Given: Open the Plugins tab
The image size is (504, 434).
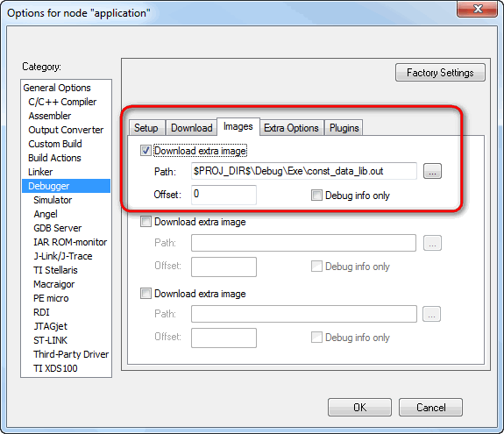Looking at the screenshot, I should tap(344, 128).
